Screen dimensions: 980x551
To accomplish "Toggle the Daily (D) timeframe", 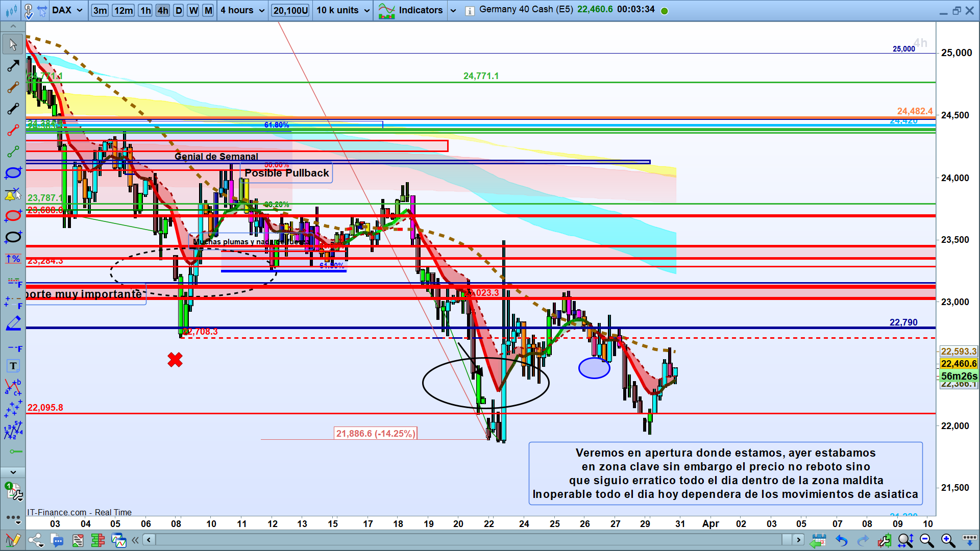I will coord(178,10).
